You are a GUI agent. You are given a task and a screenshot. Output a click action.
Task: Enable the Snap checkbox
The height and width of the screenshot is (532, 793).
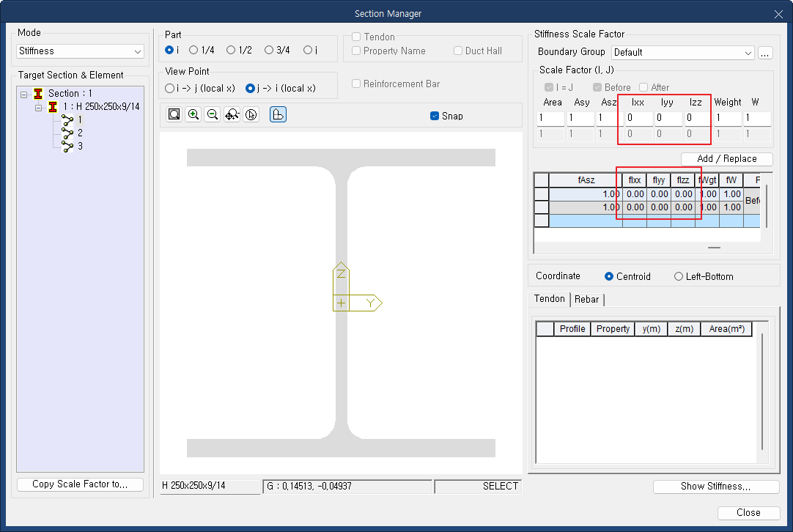pyautogui.click(x=435, y=116)
